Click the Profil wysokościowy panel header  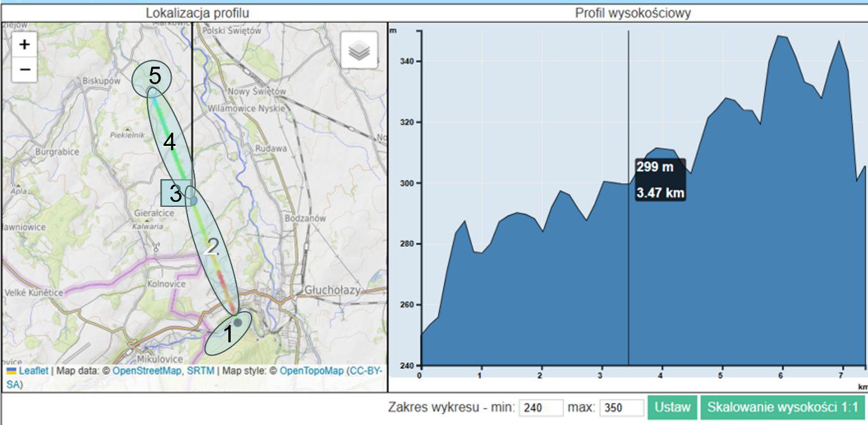tap(633, 13)
